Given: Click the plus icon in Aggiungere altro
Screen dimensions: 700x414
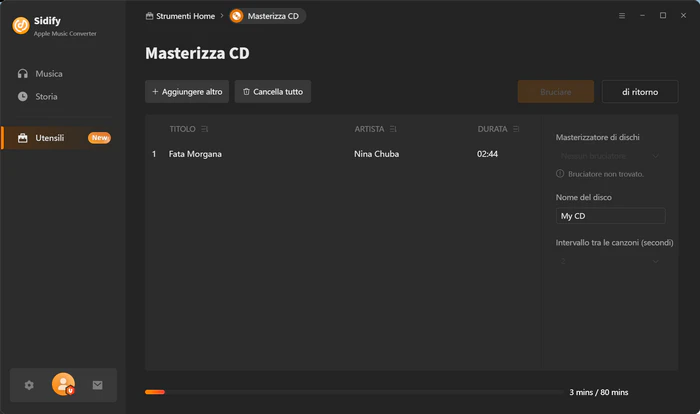Looking at the screenshot, I should pos(155,92).
